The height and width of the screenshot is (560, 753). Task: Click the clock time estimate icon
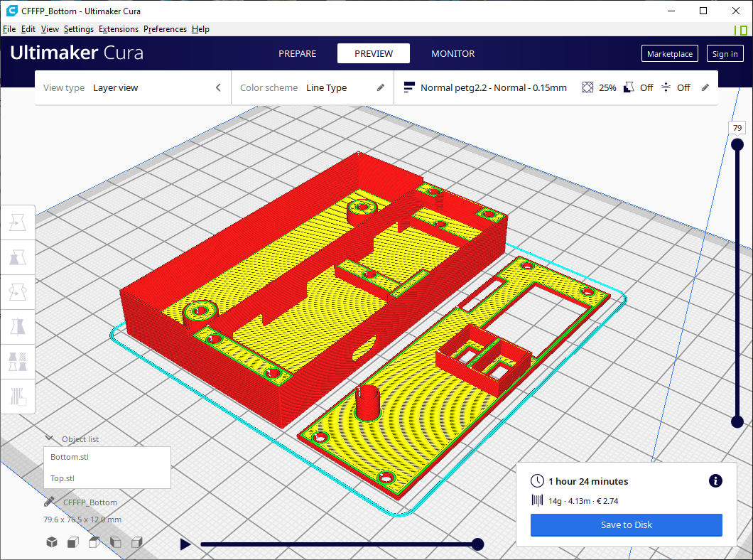537,480
